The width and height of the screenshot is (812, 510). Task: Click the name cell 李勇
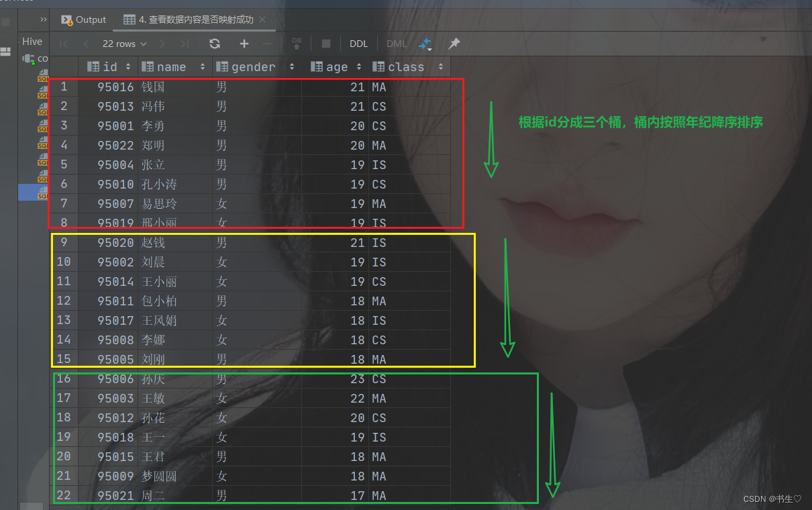[x=175, y=125]
